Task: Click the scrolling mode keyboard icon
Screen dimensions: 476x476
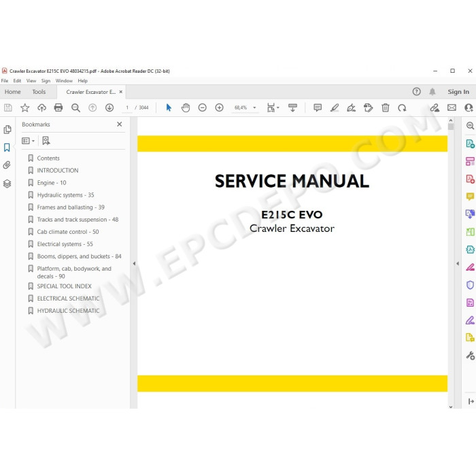Action: [x=292, y=107]
